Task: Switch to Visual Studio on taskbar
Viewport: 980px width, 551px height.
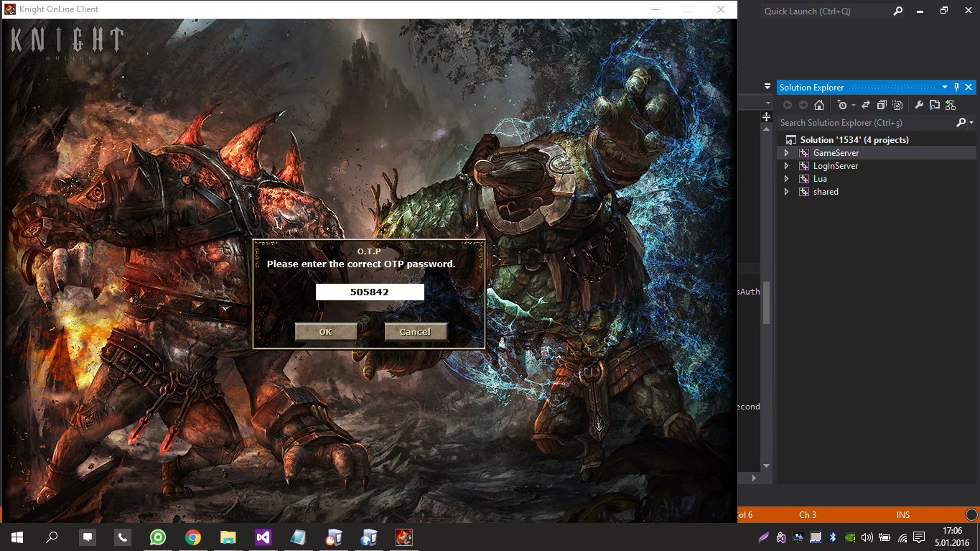Action: tap(263, 537)
